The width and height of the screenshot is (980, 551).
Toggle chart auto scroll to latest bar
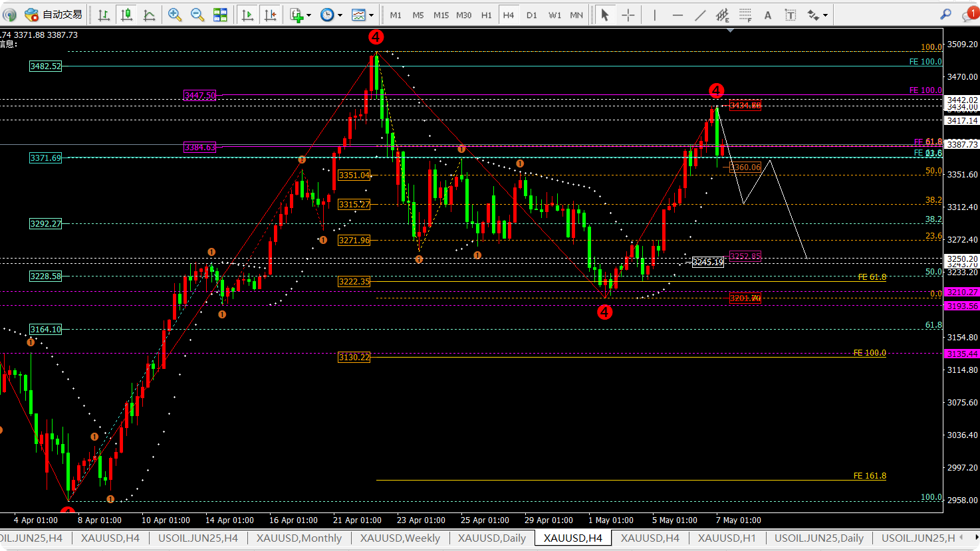click(x=247, y=15)
